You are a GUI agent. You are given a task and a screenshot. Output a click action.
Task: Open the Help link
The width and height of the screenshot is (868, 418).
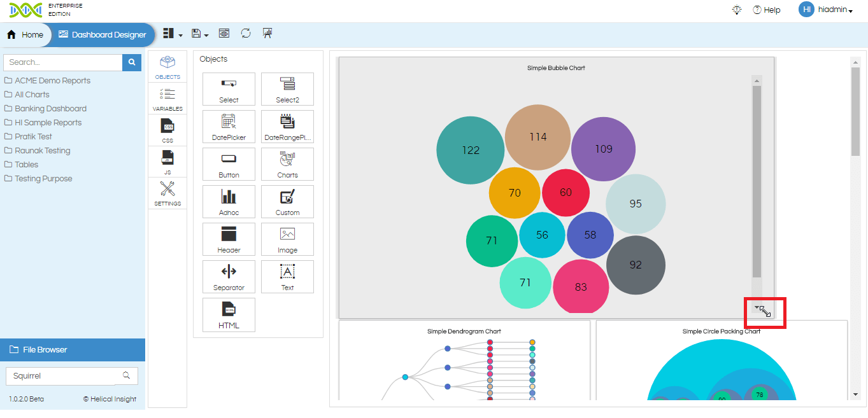[x=767, y=10]
